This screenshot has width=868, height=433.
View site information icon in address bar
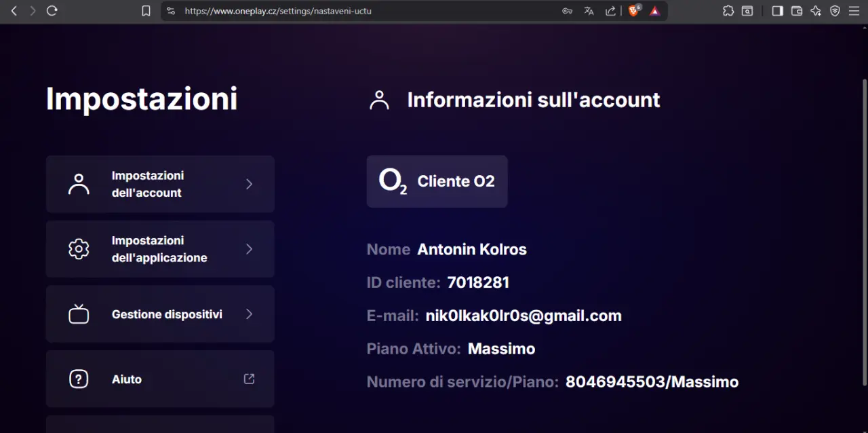pos(171,11)
